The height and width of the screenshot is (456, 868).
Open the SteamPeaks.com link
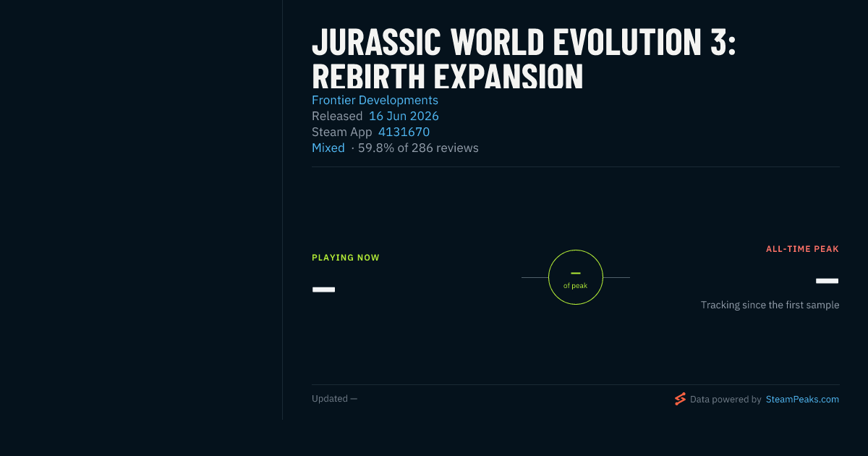tap(802, 399)
